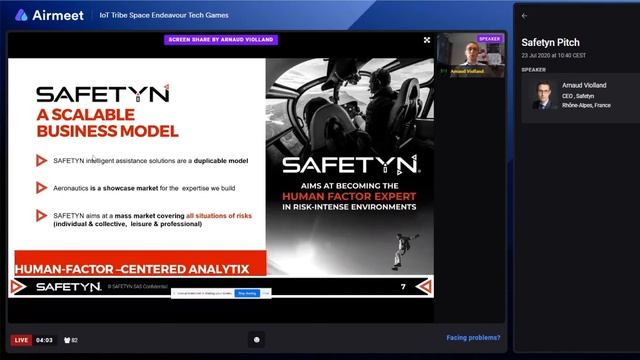Click the Screen Share by Arnaud Violland label
Viewport: 640px width, 360px height.
pos(221,40)
